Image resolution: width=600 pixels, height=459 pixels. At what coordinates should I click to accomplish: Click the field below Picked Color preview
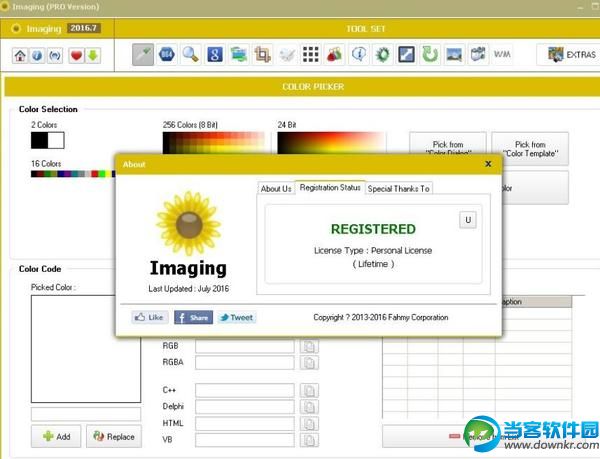pos(86,414)
